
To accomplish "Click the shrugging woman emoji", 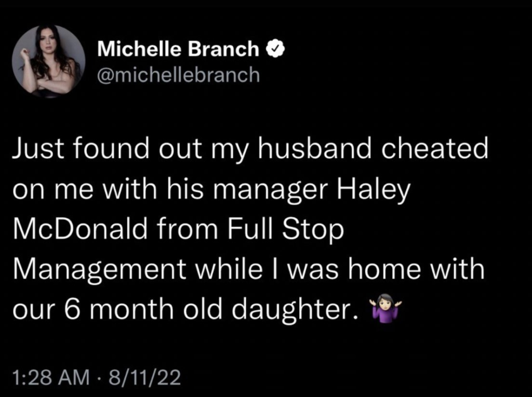I will [384, 308].
